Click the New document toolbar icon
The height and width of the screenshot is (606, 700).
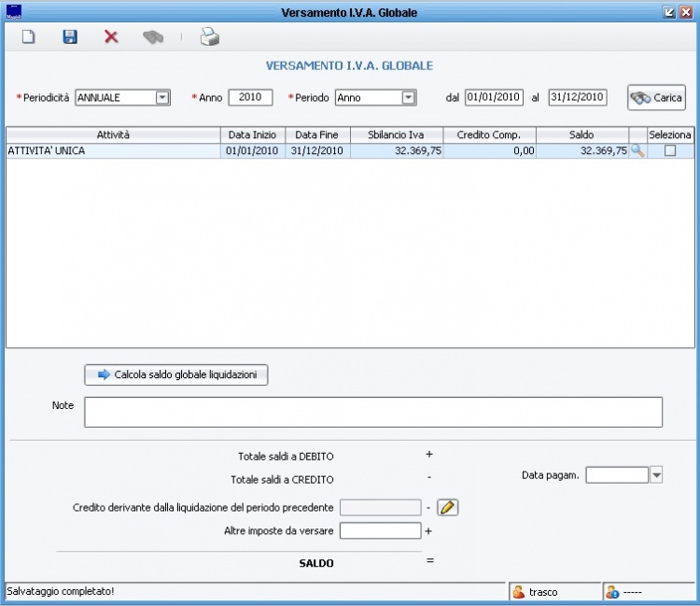[x=28, y=37]
